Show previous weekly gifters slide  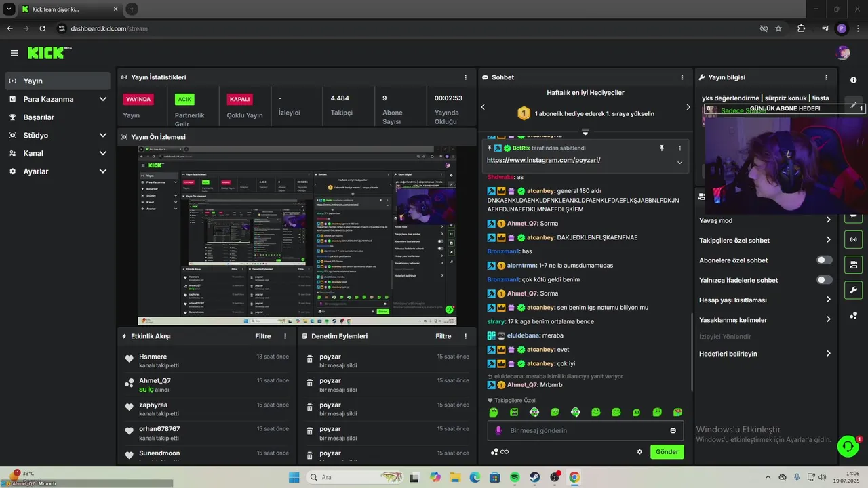coord(483,107)
